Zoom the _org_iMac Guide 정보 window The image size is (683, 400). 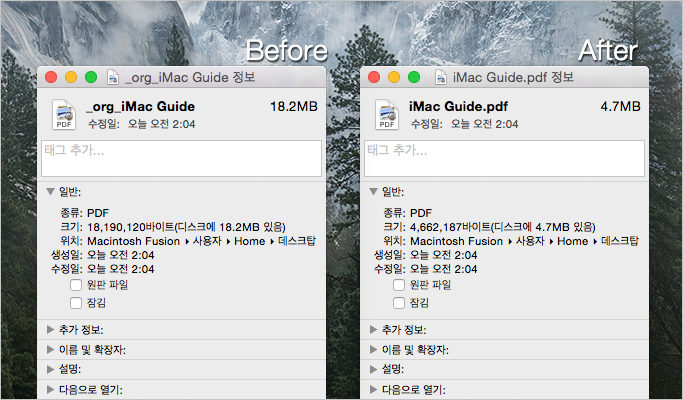[x=91, y=78]
